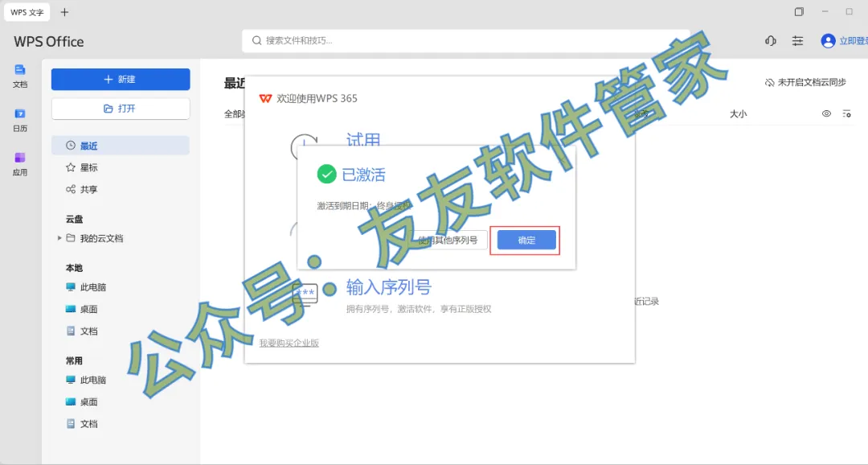Open the 应用 apps sidebar icon
The height and width of the screenshot is (465, 868).
(20, 165)
